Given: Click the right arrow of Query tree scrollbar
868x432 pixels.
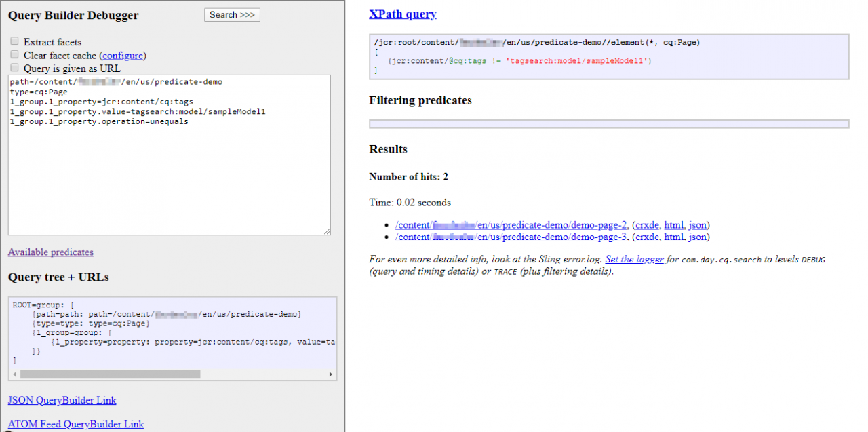Looking at the screenshot, I should pos(330,374).
